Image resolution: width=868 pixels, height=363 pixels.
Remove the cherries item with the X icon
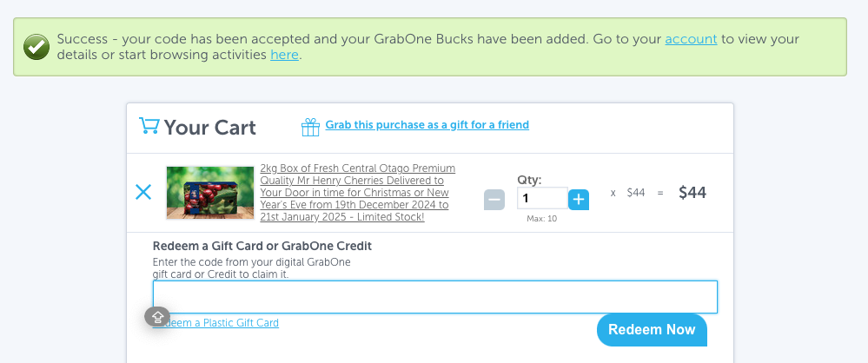pyautogui.click(x=143, y=193)
